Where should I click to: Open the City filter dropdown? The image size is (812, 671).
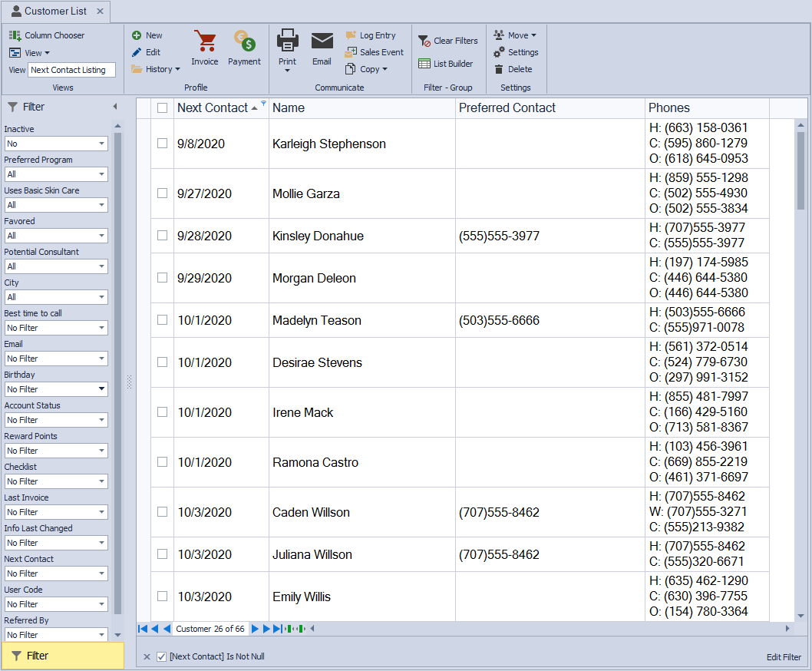(x=101, y=297)
